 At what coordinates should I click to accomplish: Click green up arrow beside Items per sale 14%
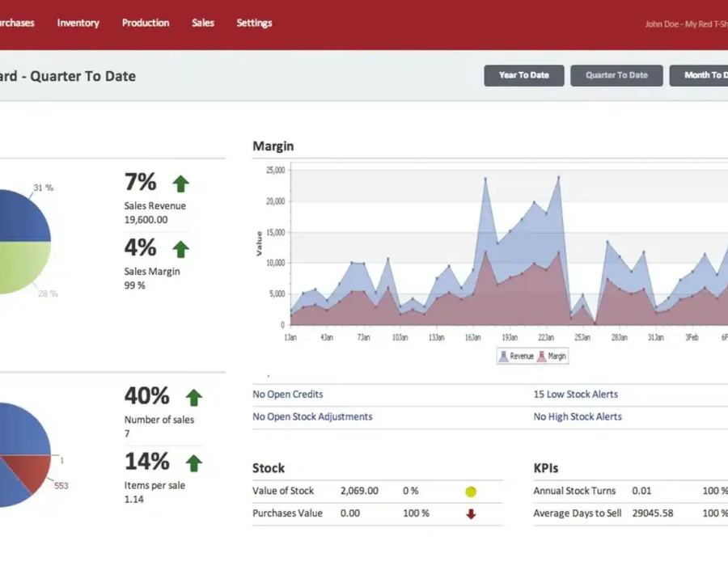[193, 463]
